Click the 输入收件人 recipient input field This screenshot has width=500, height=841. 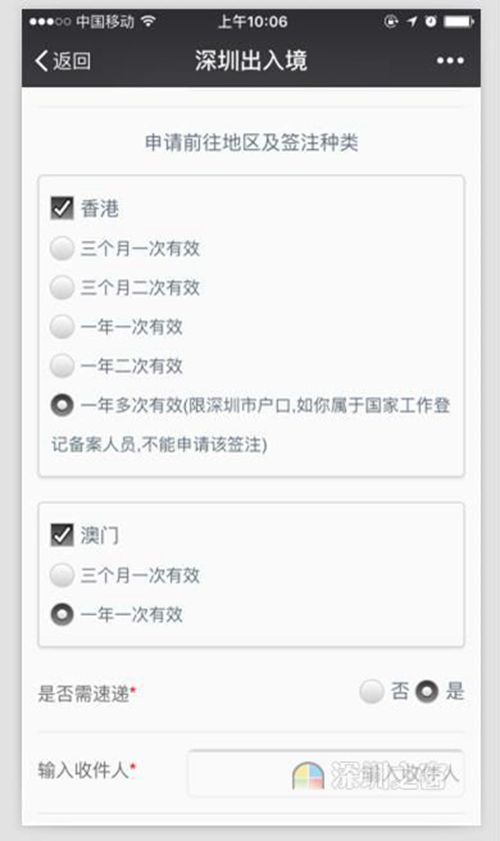point(326,773)
